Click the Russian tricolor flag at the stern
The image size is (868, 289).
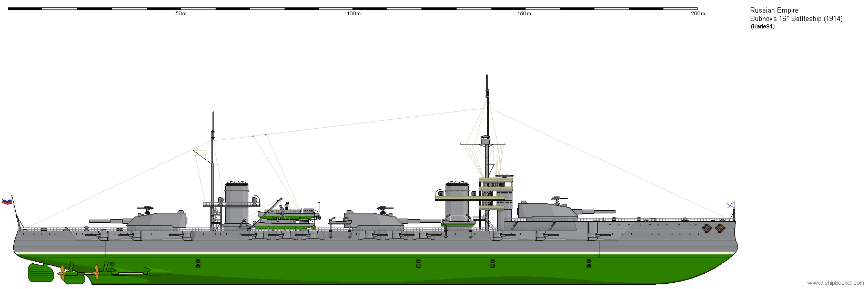tap(7, 202)
